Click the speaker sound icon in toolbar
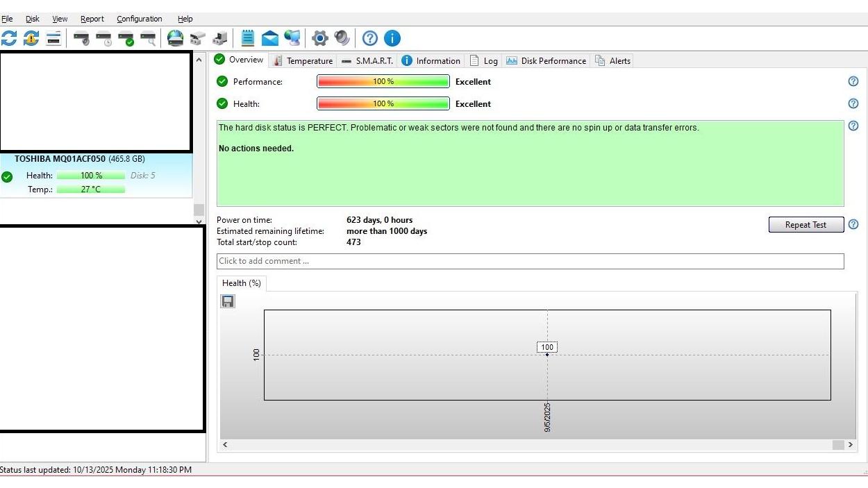Screen dimensions: 868x488 point(342,38)
